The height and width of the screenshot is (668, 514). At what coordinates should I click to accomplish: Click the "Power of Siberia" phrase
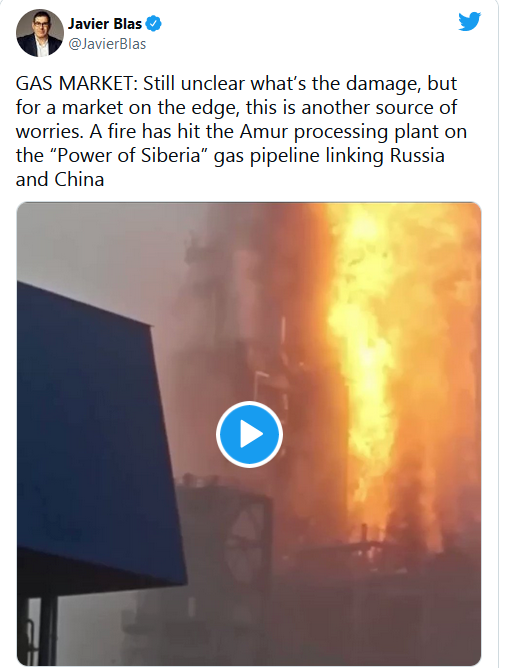point(128,155)
